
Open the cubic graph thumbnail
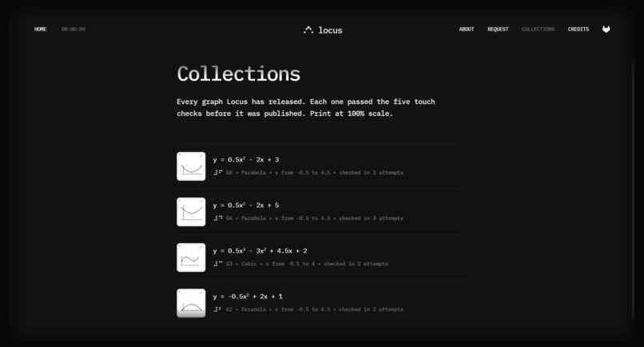[x=191, y=257]
